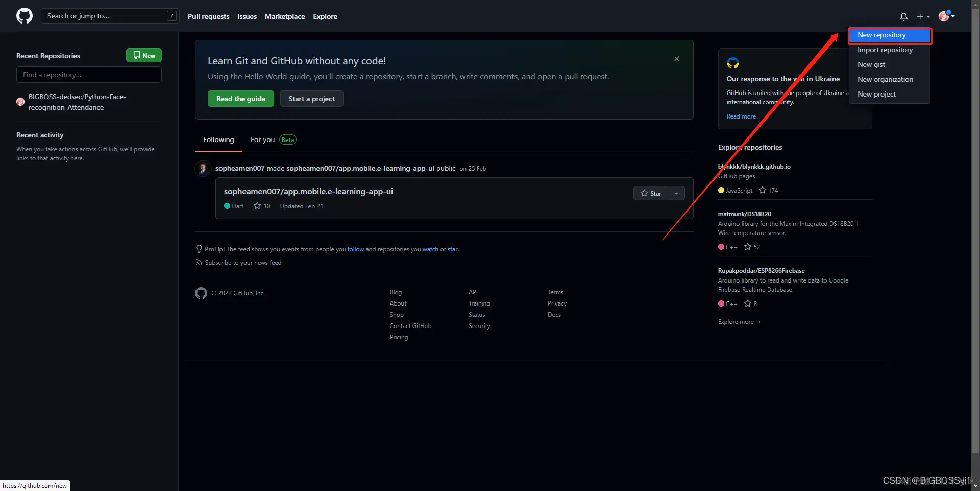Open the Pricing footer link
980x491 pixels.
pos(399,337)
